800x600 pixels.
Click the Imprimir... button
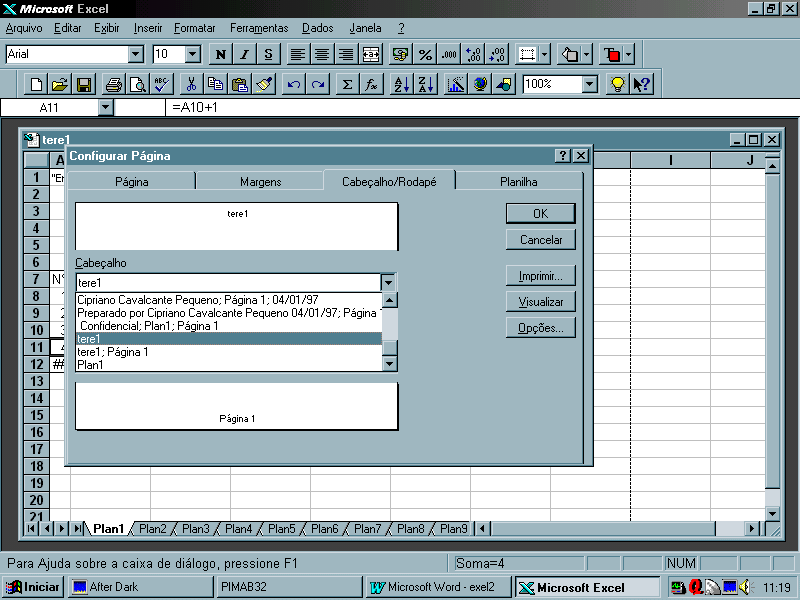click(x=541, y=276)
